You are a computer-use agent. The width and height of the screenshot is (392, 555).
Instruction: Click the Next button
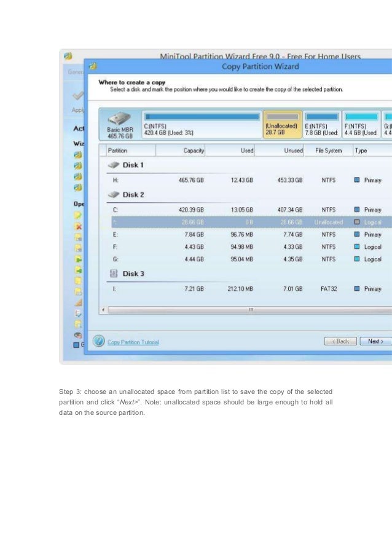click(x=376, y=341)
